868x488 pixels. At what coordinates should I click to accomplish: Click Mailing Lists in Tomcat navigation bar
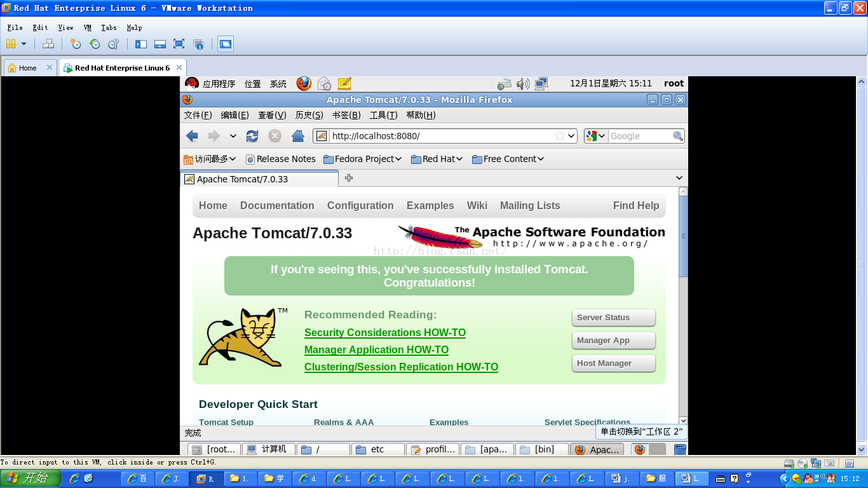pyautogui.click(x=530, y=205)
